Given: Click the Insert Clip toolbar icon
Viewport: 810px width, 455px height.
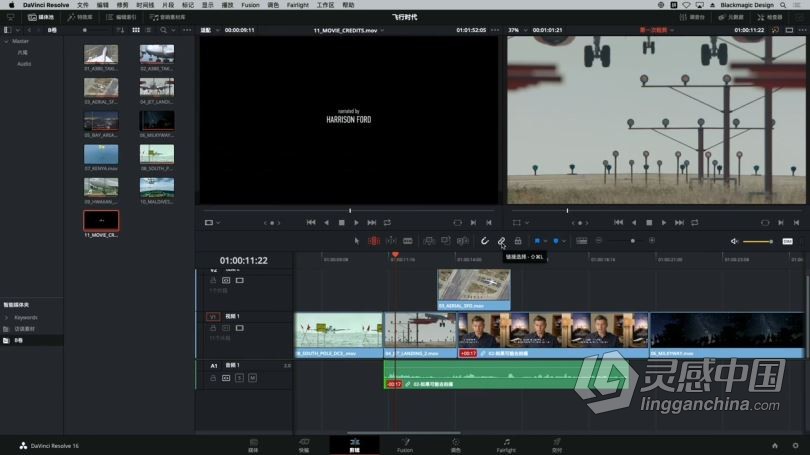Looking at the screenshot, I should (x=429, y=241).
